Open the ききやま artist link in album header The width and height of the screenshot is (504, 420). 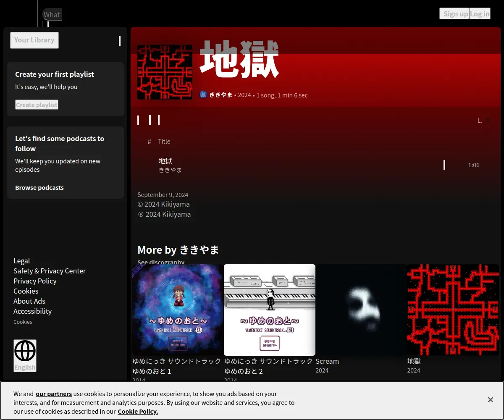pyautogui.click(x=221, y=95)
